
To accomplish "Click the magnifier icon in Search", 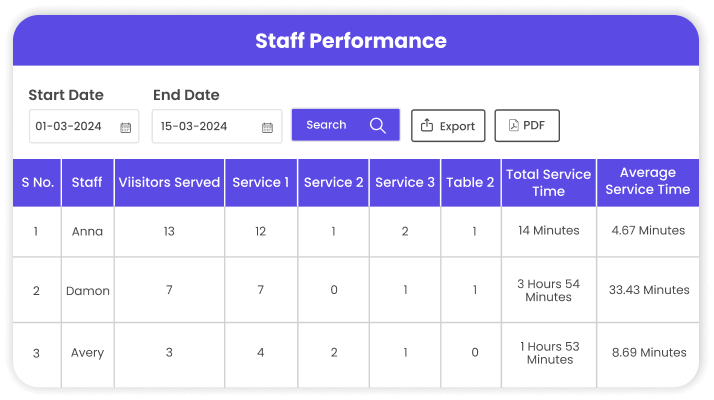I will pos(377,125).
